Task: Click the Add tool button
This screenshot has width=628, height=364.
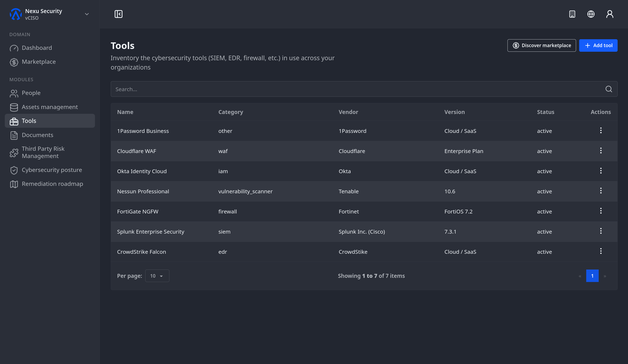Action: pyautogui.click(x=598, y=45)
